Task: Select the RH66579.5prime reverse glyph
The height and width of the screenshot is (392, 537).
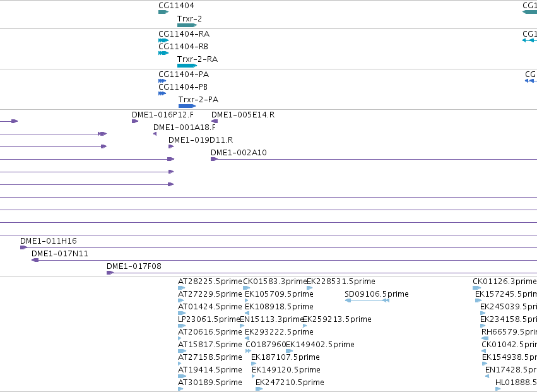Action: pos(485,338)
